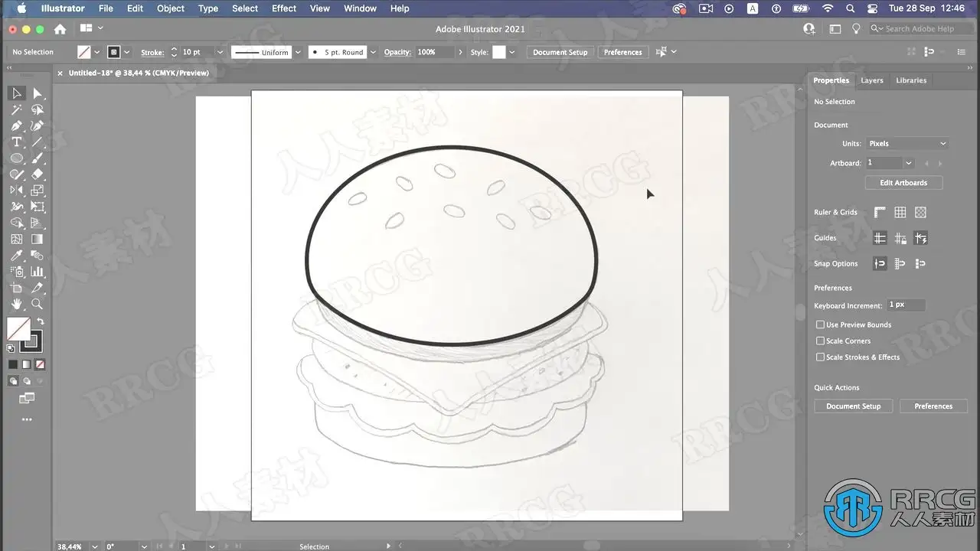Screen dimensions: 980x551
Task: Reset to default fill and stroke
Action: [11, 348]
